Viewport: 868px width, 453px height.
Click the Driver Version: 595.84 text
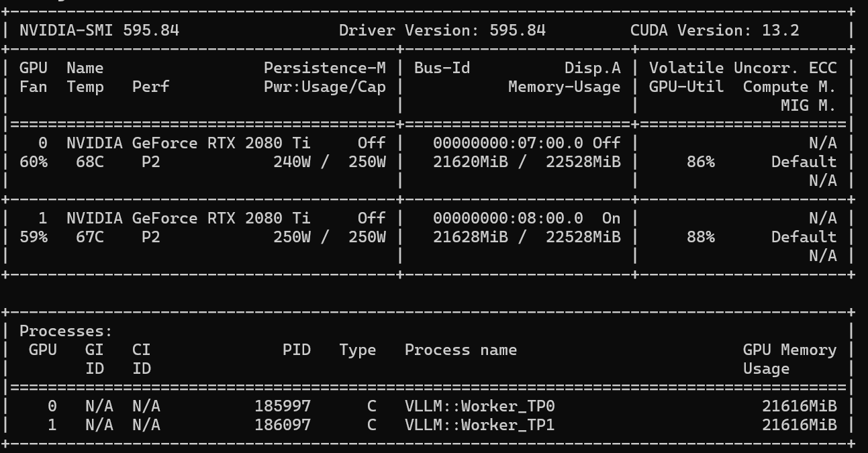(x=442, y=30)
